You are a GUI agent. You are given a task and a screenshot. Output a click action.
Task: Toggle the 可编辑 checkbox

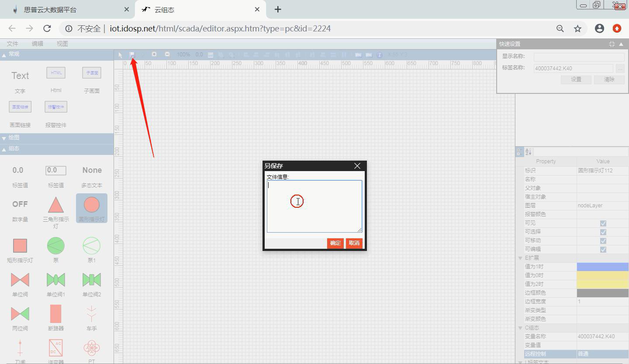603,249
